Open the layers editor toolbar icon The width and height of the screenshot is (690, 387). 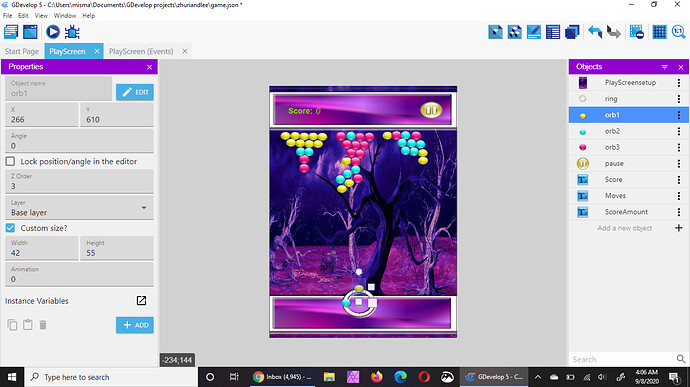point(572,32)
